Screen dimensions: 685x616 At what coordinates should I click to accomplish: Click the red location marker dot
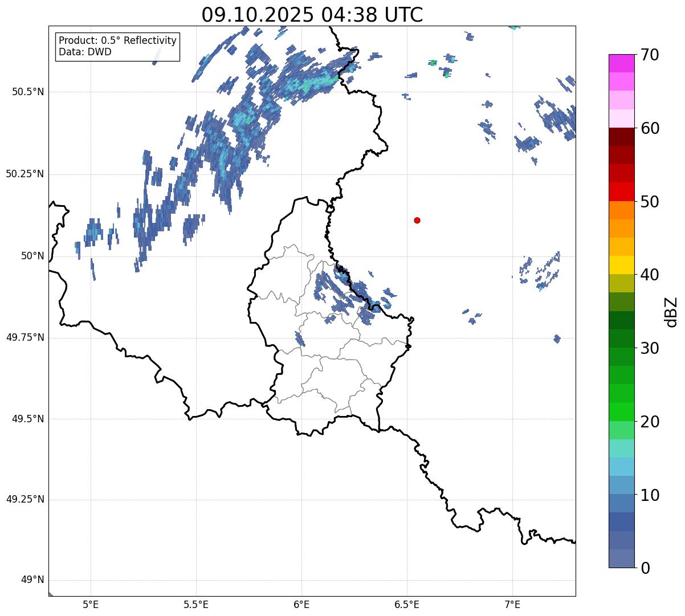coord(417,221)
